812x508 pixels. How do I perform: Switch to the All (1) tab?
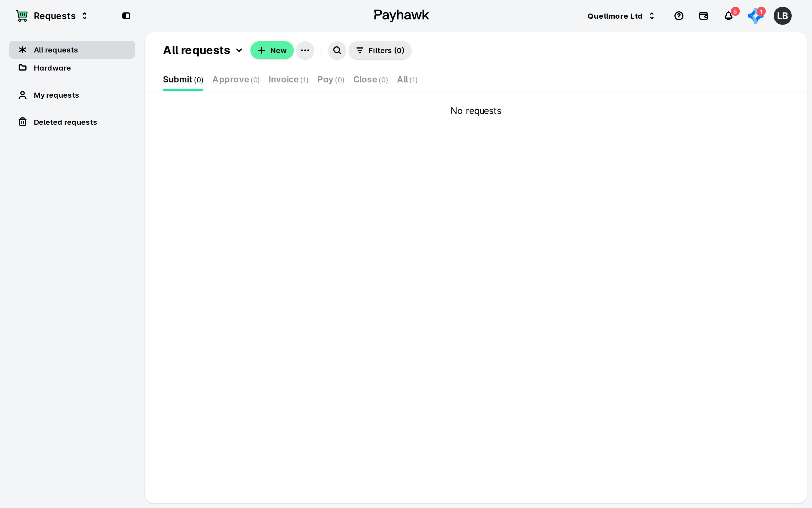coord(407,80)
